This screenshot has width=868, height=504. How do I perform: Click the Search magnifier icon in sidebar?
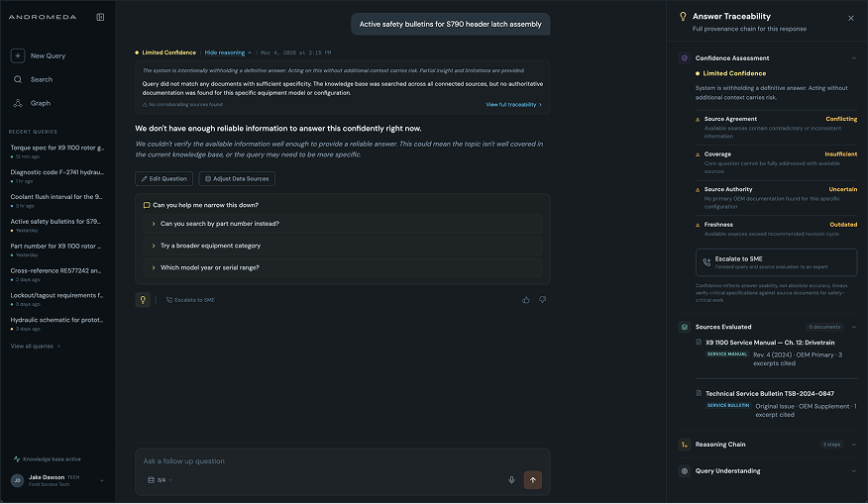[x=18, y=79]
